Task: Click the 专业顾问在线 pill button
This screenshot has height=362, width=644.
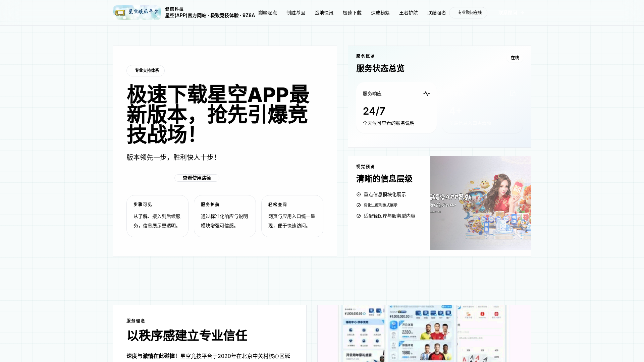Action: (468, 13)
